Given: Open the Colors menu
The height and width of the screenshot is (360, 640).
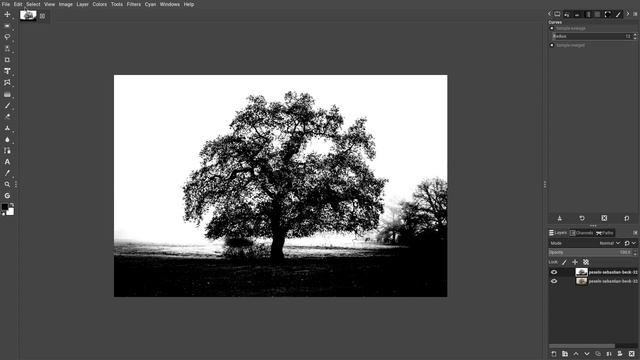Looking at the screenshot, I should [100, 4].
